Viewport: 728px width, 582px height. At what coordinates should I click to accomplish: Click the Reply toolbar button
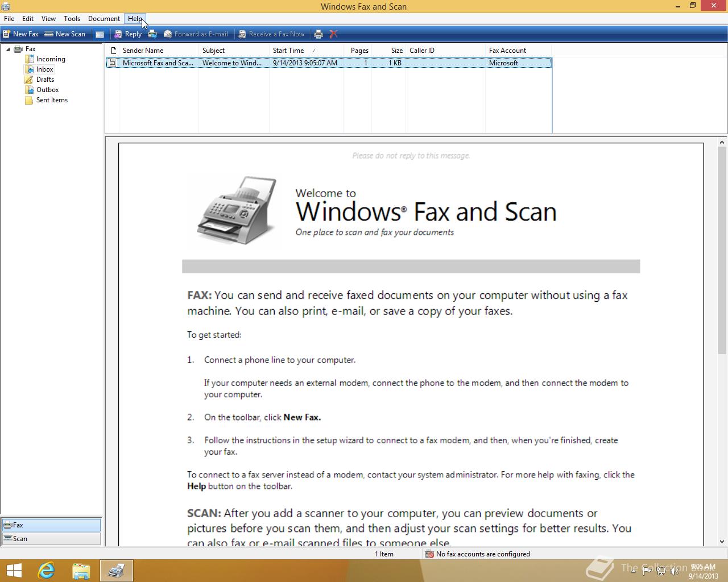pyautogui.click(x=128, y=34)
